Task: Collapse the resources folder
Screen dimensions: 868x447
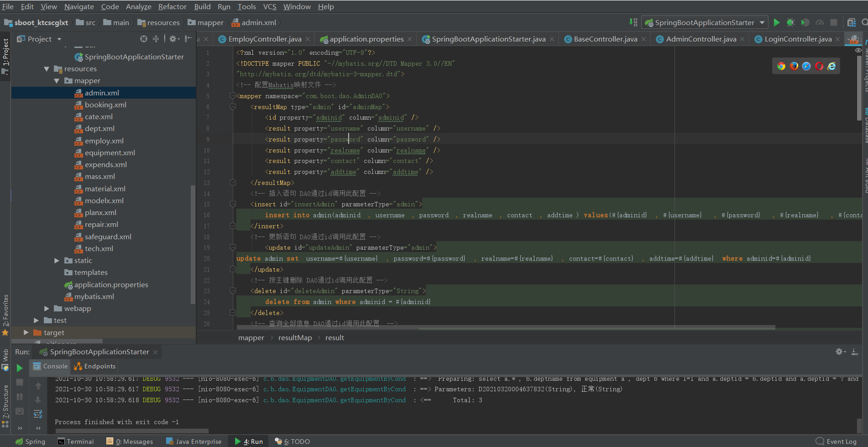Action: pos(47,69)
